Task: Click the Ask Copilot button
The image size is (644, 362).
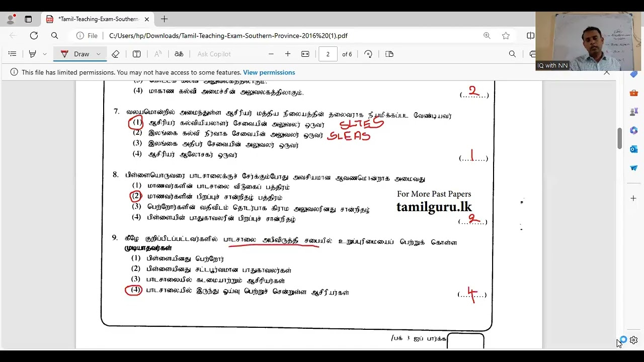Action: pyautogui.click(x=214, y=54)
